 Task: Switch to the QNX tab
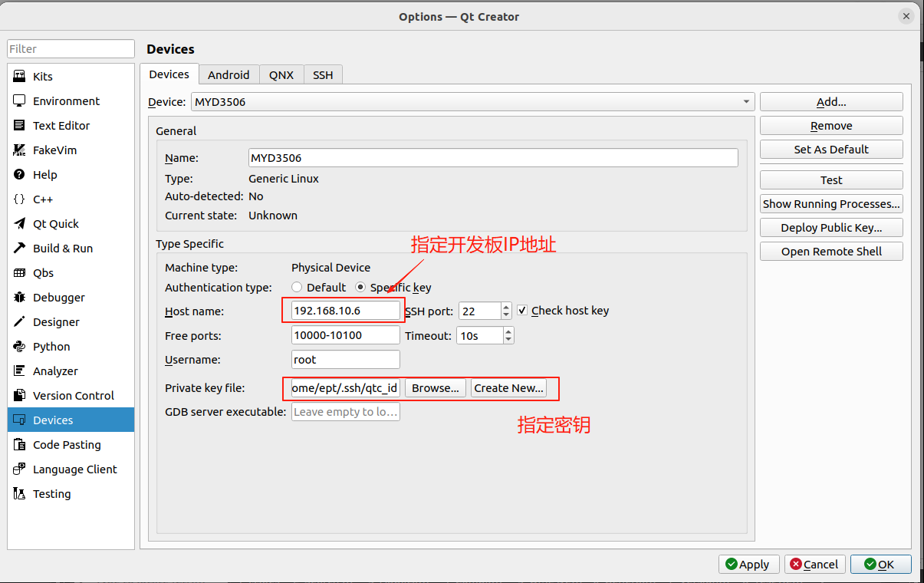pyautogui.click(x=281, y=75)
